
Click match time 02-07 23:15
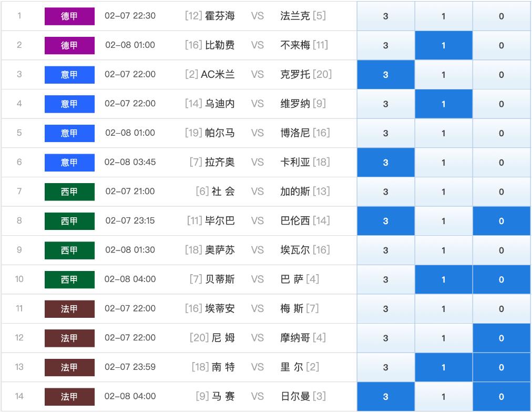(x=130, y=221)
